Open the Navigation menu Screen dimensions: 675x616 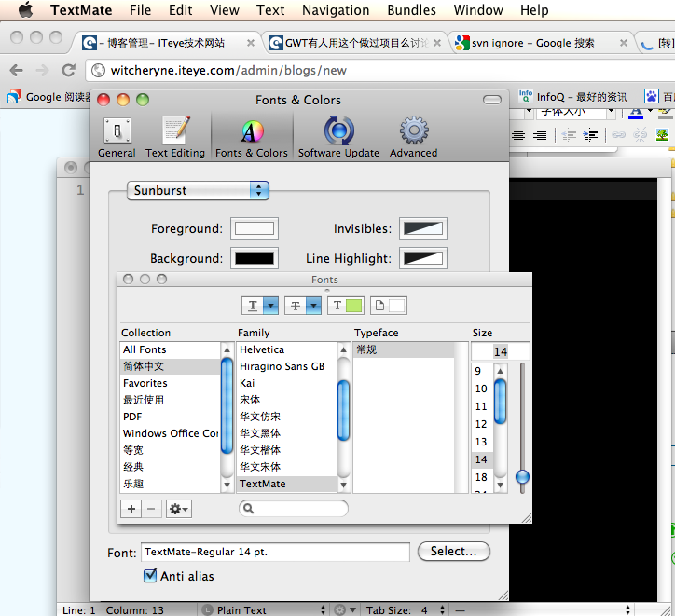tap(336, 10)
